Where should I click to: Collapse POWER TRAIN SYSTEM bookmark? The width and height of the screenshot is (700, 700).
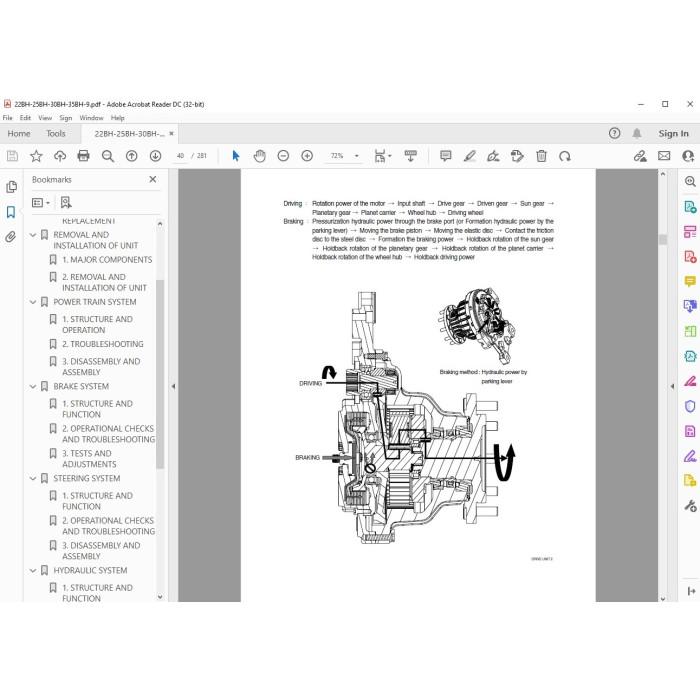(x=33, y=302)
